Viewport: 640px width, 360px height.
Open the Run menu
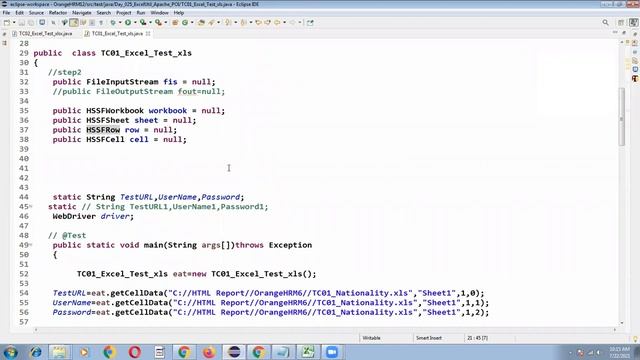[141, 13]
